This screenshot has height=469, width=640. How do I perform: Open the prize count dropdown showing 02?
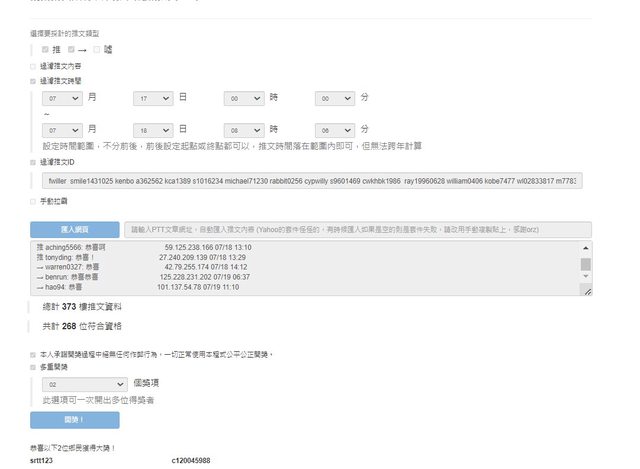[x=85, y=384]
